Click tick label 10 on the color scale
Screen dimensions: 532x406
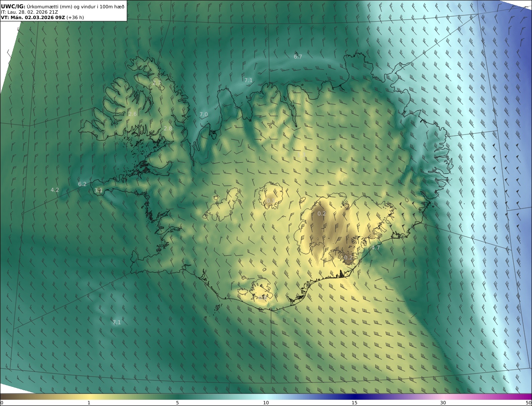pyautogui.click(x=266, y=403)
